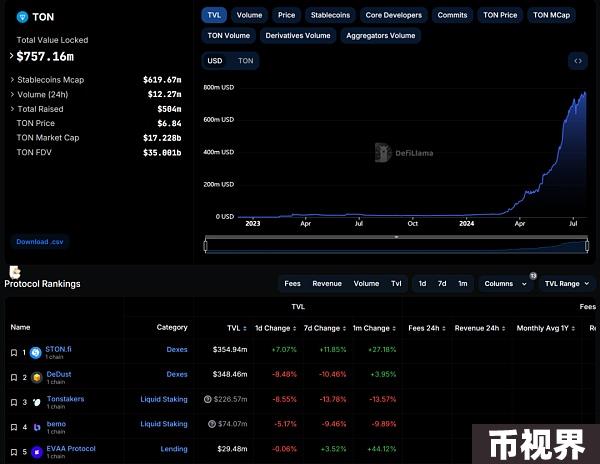Expand Total Raised details
Viewport: 600px width, 464px height.
(x=12, y=109)
